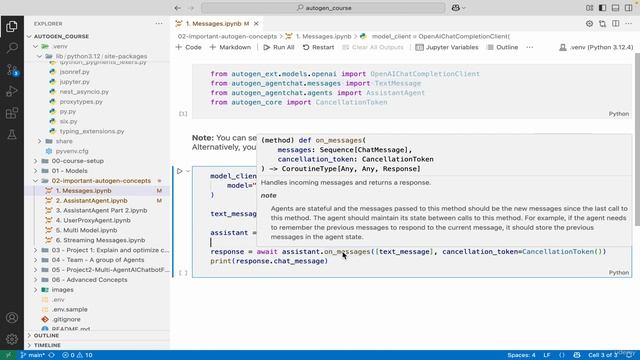This screenshot has height=360, width=640.
Task: Open 2. AssistantAgent.ipynb file
Action: (x=97, y=200)
